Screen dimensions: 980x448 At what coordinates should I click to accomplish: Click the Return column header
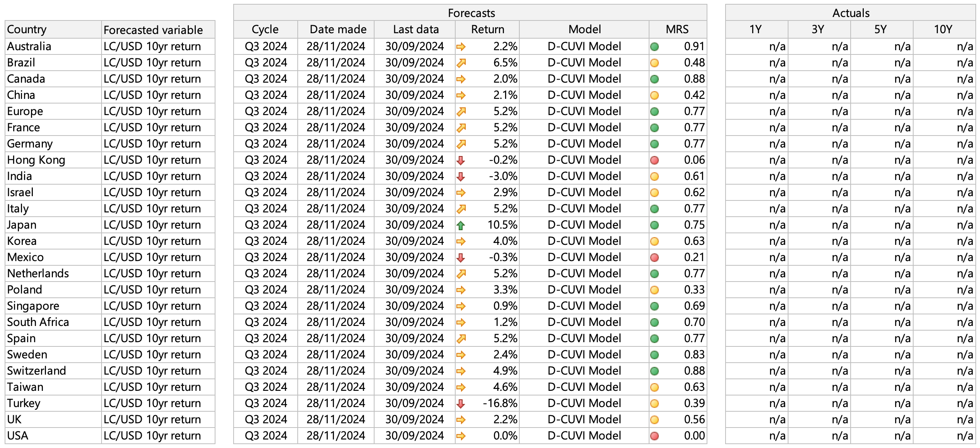pos(487,29)
